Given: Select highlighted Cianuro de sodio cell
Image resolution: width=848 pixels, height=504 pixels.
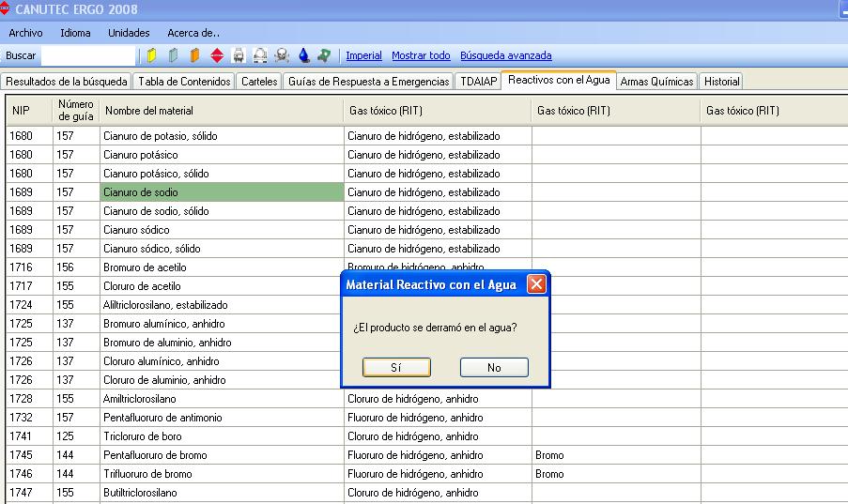Looking at the screenshot, I should 222,192.
